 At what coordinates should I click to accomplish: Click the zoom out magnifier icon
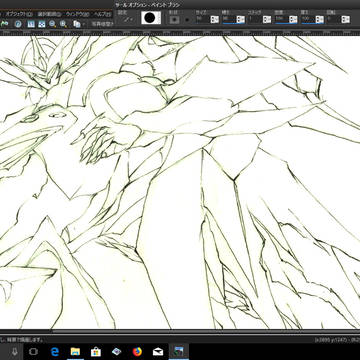[x=52, y=24]
